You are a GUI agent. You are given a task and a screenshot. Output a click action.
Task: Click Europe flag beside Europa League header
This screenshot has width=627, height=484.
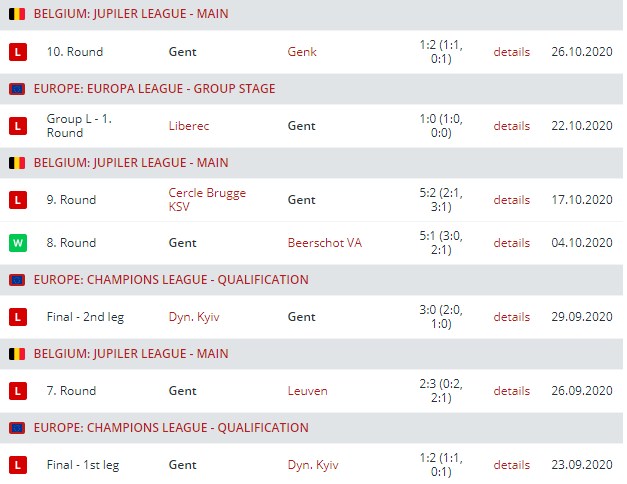[x=16, y=89]
